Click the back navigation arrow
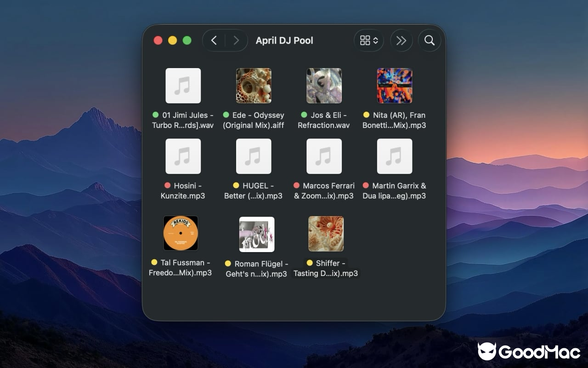 (214, 40)
